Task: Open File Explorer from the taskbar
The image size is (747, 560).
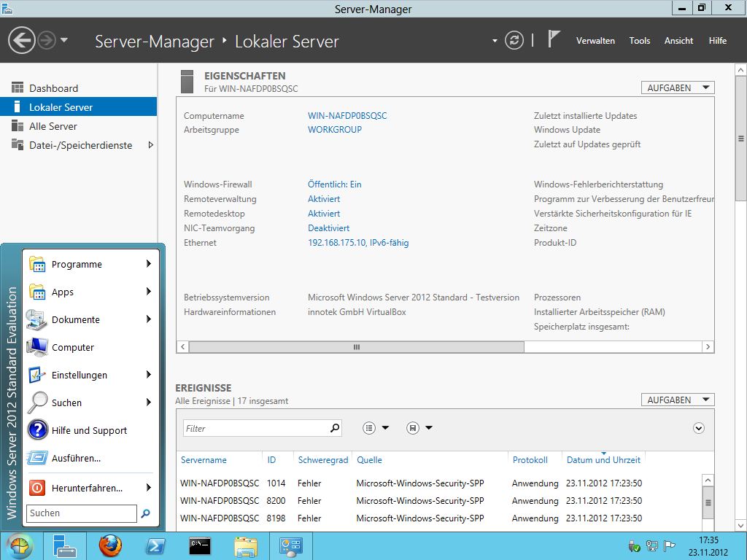Action: tap(245, 545)
